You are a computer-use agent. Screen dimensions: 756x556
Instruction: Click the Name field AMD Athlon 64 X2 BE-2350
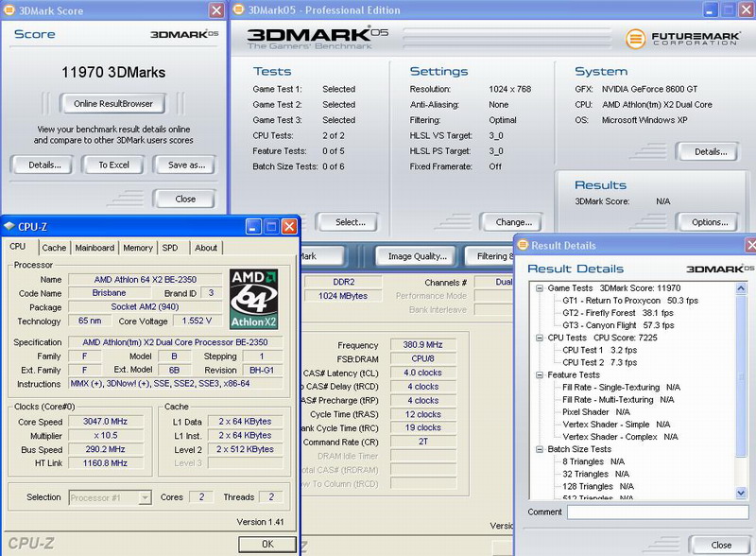coord(146,280)
